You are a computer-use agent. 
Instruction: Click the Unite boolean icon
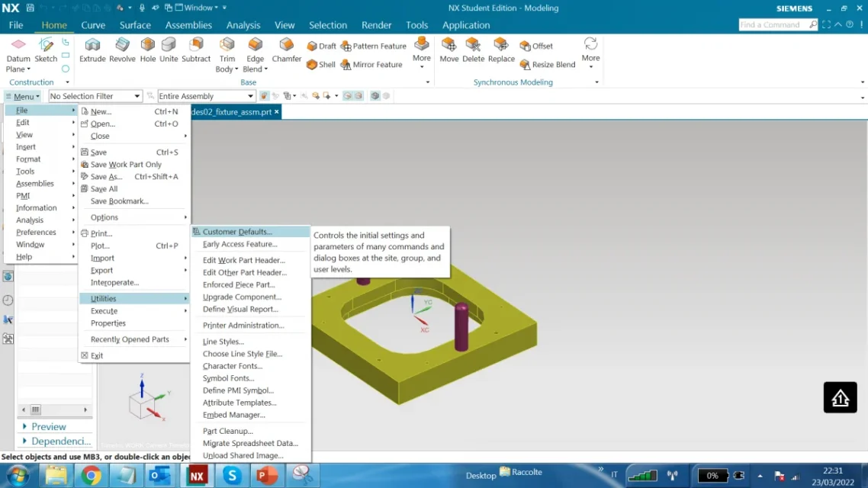(169, 45)
